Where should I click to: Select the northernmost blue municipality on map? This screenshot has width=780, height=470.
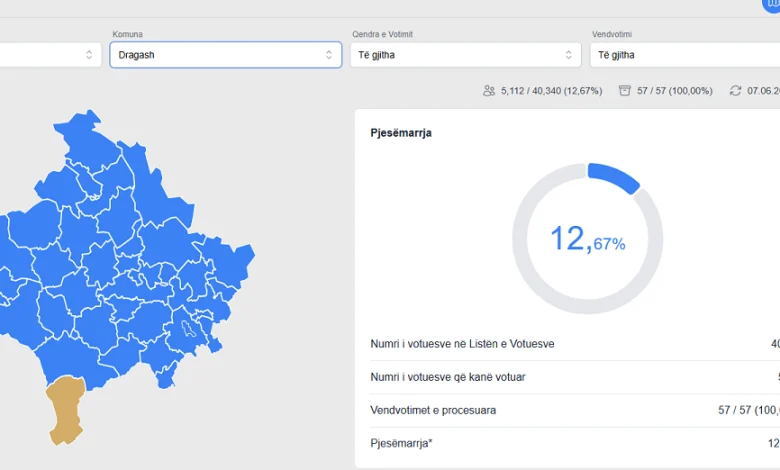click(87, 139)
